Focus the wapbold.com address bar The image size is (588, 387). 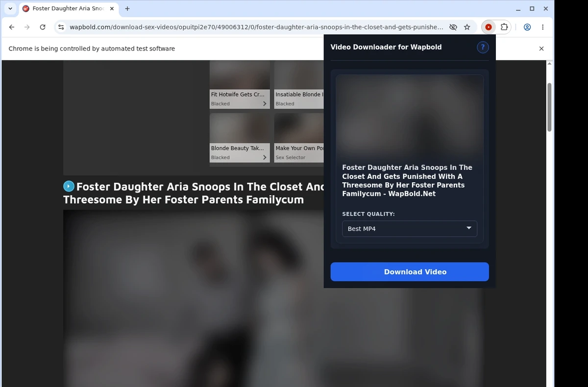tap(256, 27)
